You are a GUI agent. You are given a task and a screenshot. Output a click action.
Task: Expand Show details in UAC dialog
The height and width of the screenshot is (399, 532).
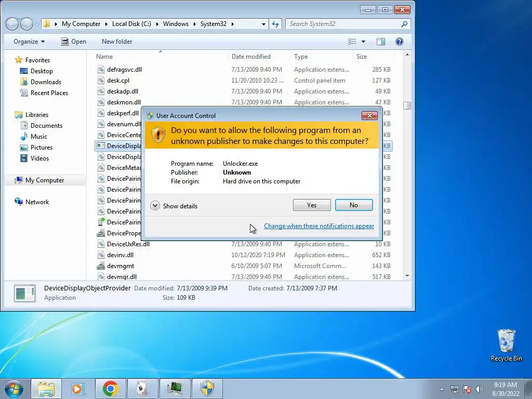pos(174,206)
